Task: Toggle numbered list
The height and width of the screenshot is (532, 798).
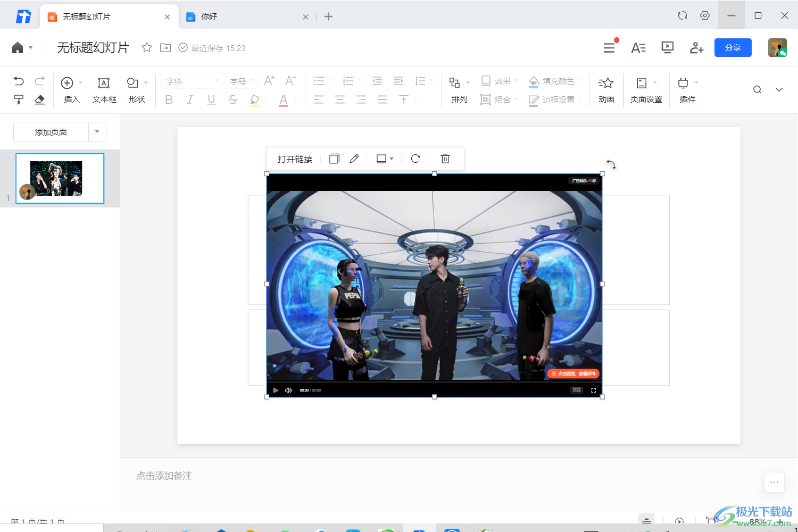Action: point(348,81)
